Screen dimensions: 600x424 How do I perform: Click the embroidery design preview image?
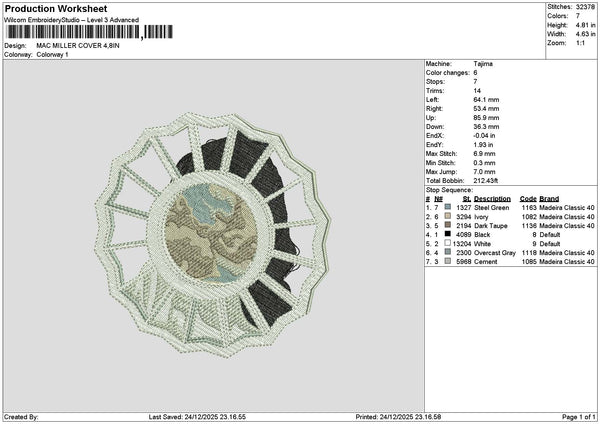(213, 235)
